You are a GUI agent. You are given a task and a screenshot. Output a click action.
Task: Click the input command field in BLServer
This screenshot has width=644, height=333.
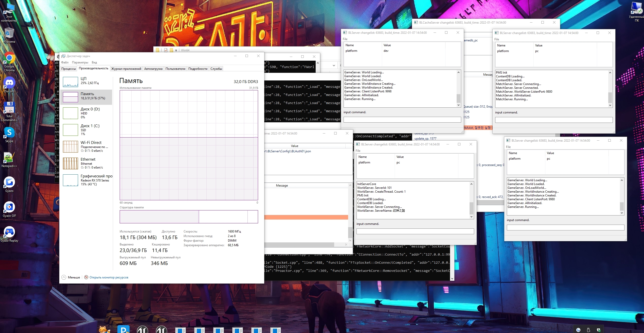pos(402,120)
